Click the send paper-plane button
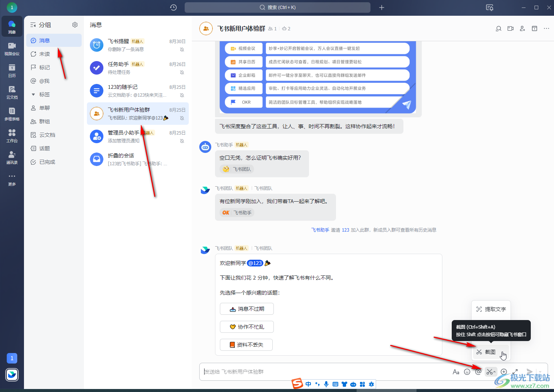Screen dimensions: 554x392 click(529, 371)
